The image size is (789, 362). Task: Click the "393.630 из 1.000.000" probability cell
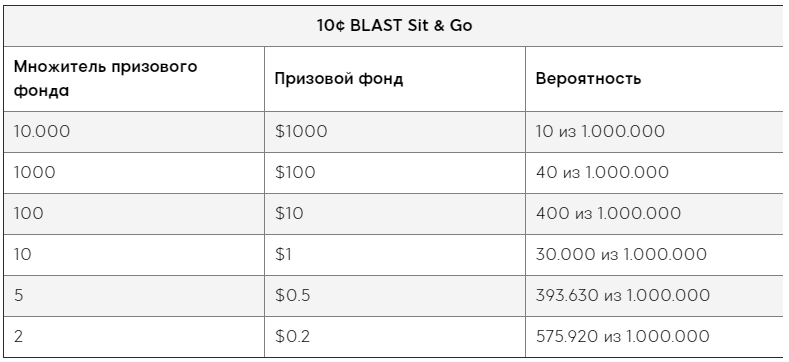654,296
